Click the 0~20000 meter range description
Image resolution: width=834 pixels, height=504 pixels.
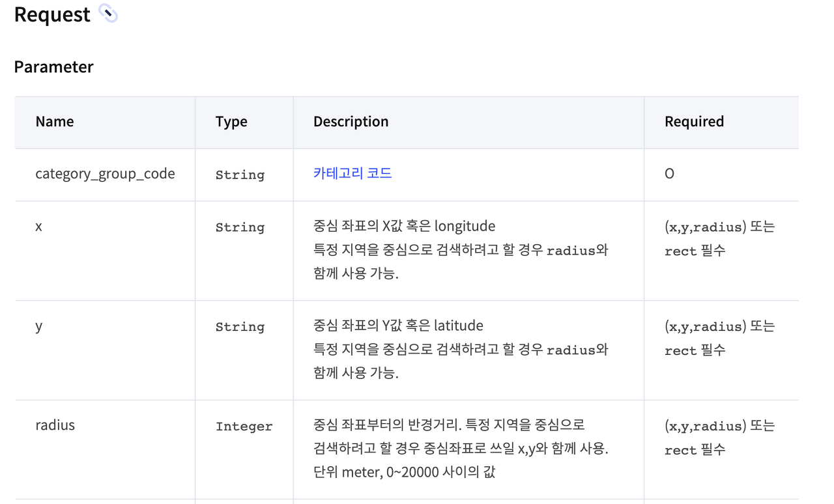tap(404, 471)
